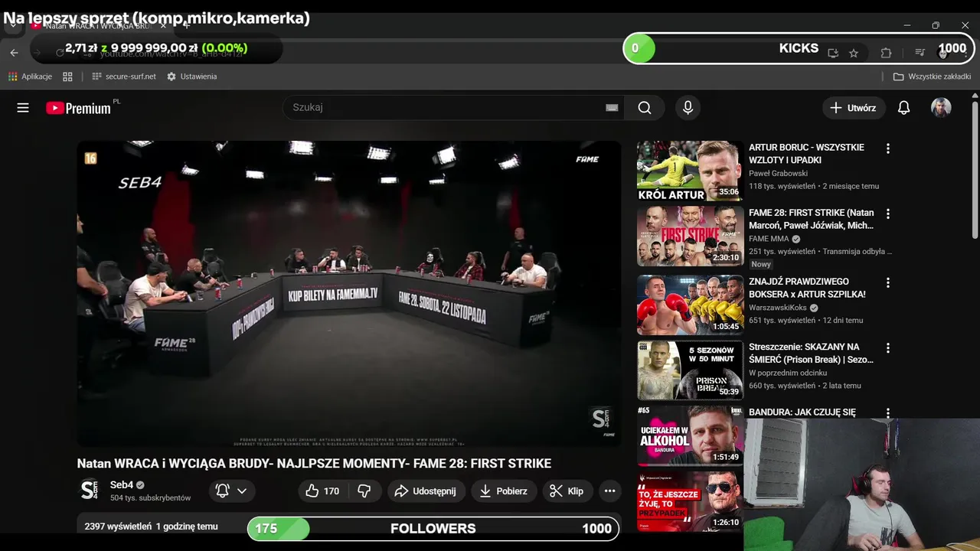Viewport: 980px width, 551px height.
Task: Open the Ustawienia bookmark
Action: (192, 77)
